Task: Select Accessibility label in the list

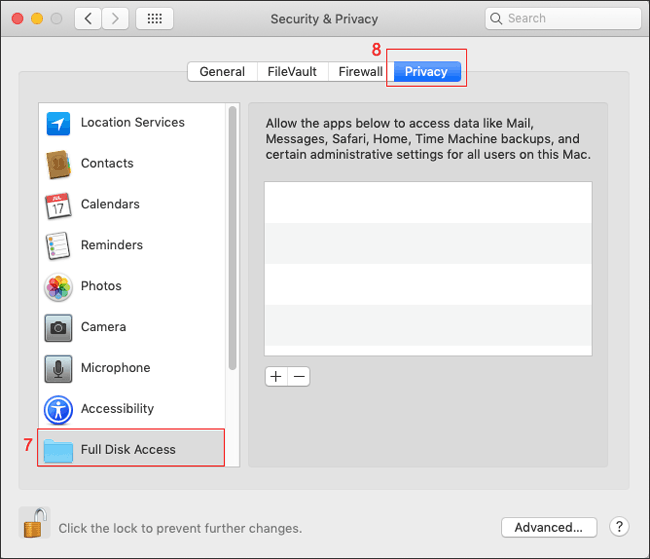Action: [117, 408]
